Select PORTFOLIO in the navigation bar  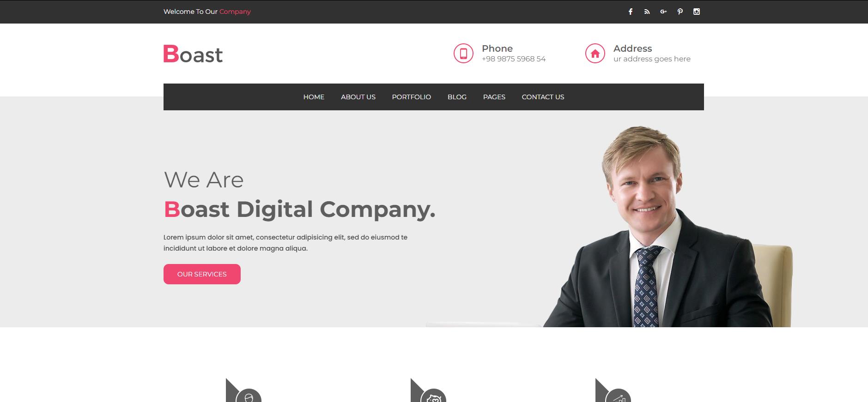[x=411, y=97]
